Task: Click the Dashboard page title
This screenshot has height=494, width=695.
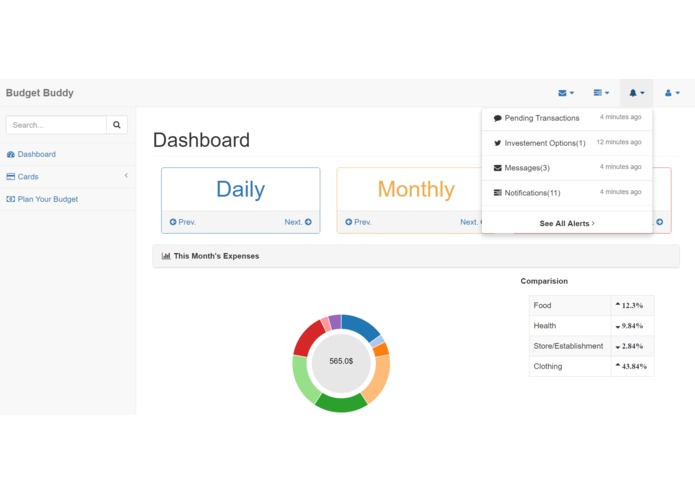Action: [x=201, y=140]
